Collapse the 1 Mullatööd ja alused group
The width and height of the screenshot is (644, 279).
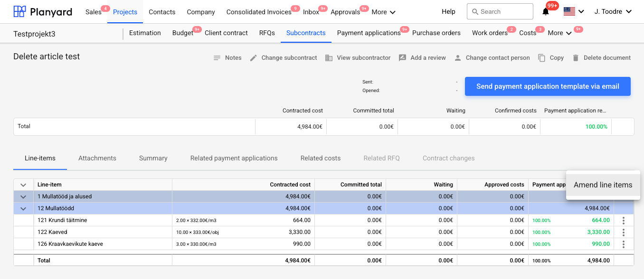23,197
